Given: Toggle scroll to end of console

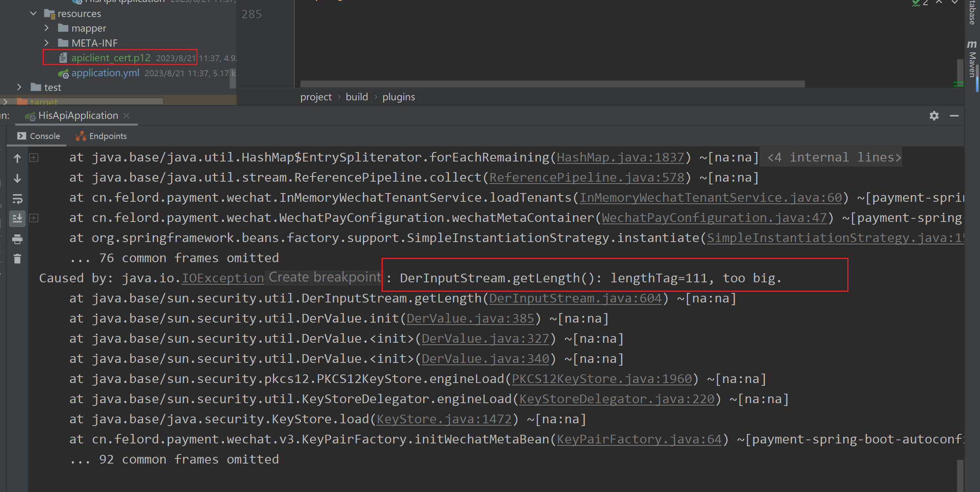Looking at the screenshot, I should pos(17,218).
